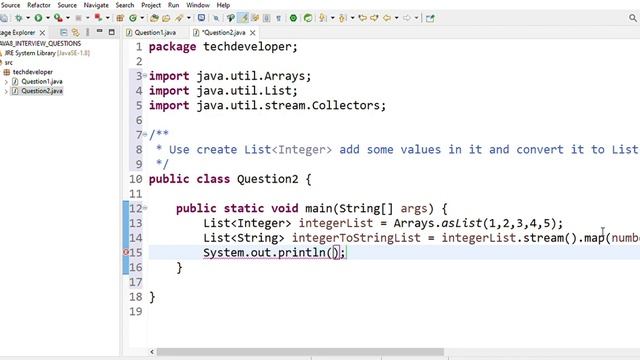Screen dimensions: 640x360
Task: Toggle Block Selection Mode icon
Action: [267, 18]
